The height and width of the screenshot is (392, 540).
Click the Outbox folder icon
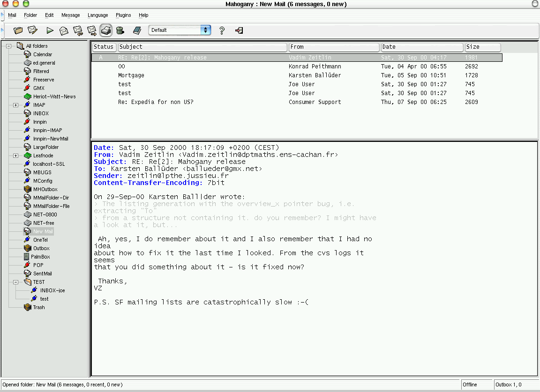pyautogui.click(x=28, y=248)
